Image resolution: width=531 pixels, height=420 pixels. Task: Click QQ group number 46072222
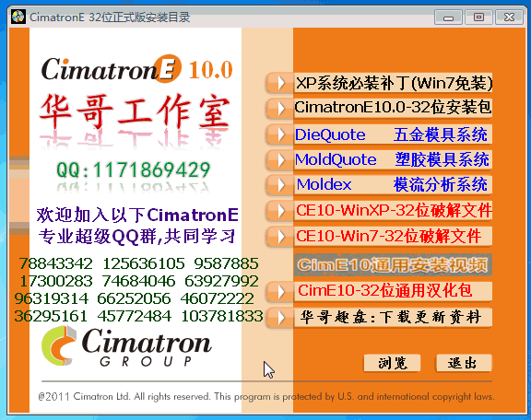point(217,298)
